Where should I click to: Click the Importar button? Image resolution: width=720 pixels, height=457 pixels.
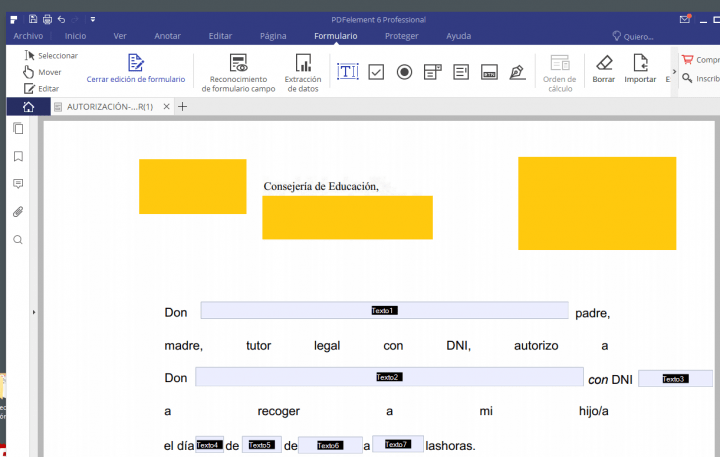[640, 69]
